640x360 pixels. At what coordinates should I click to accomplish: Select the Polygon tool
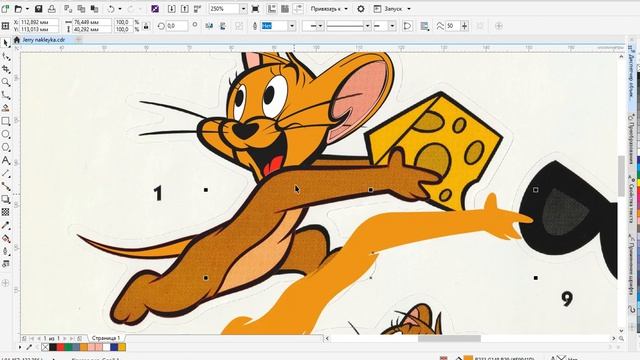pyautogui.click(x=6, y=147)
